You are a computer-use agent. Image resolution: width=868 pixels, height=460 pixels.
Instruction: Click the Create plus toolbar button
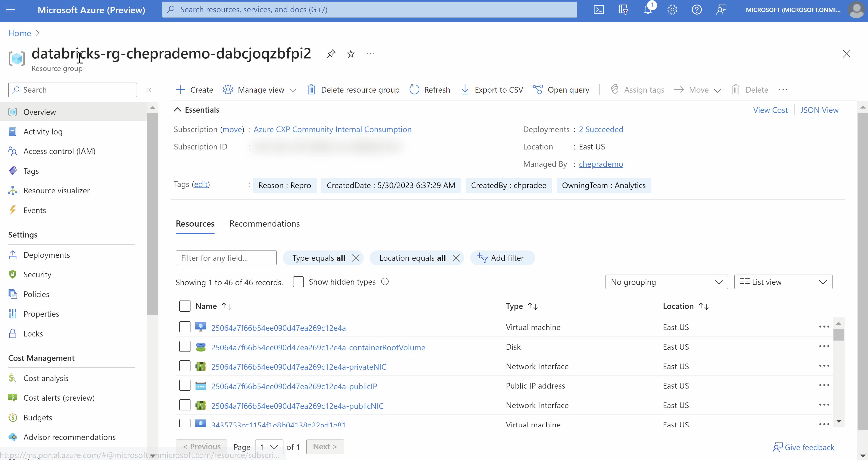tap(194, 90)
